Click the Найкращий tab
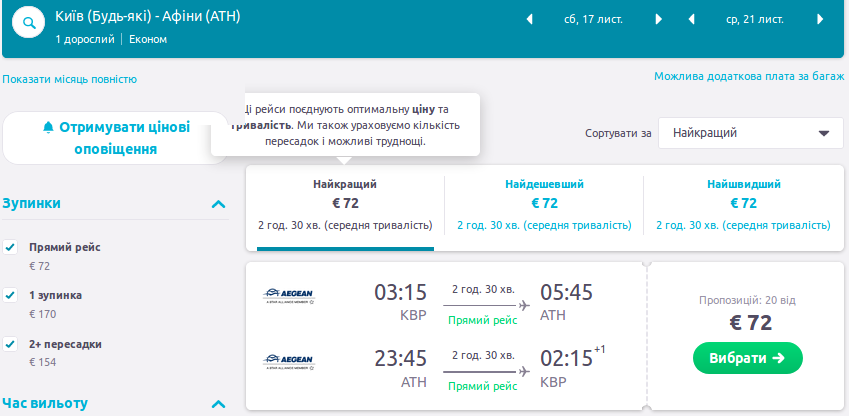Image resolution: width=849 pixels, height=416 pixels. pos(345,207)
